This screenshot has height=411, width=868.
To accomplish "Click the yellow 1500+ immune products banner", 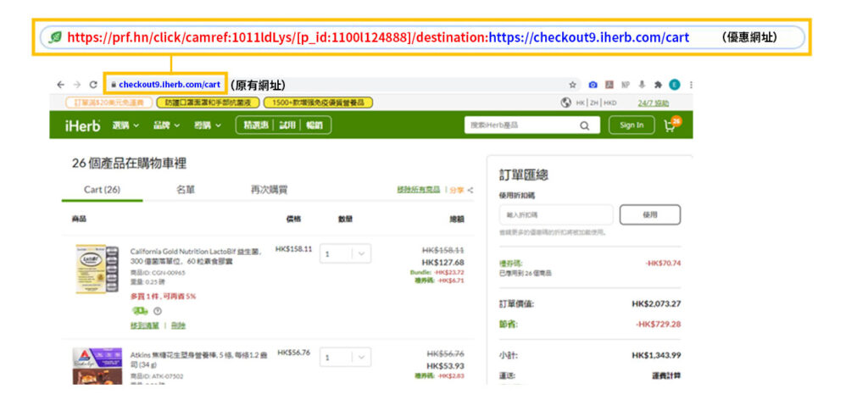I will 319,103.
